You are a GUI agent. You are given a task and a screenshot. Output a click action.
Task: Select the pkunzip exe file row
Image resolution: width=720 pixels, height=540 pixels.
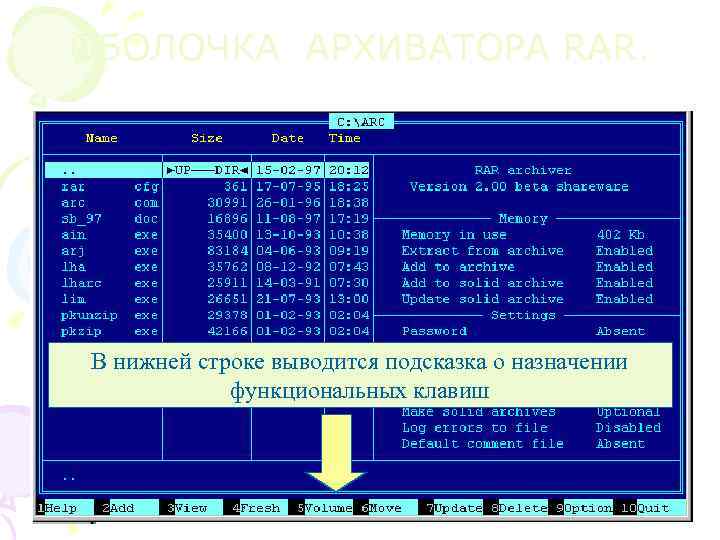point(207,315)
